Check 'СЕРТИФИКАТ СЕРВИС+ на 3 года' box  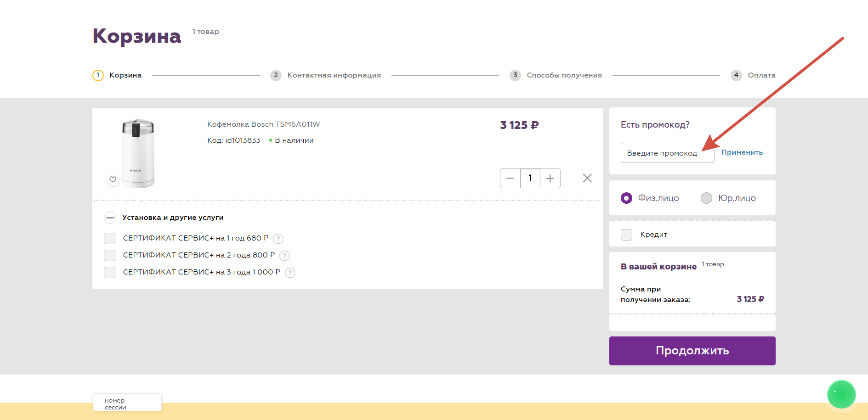coord(109,272)
